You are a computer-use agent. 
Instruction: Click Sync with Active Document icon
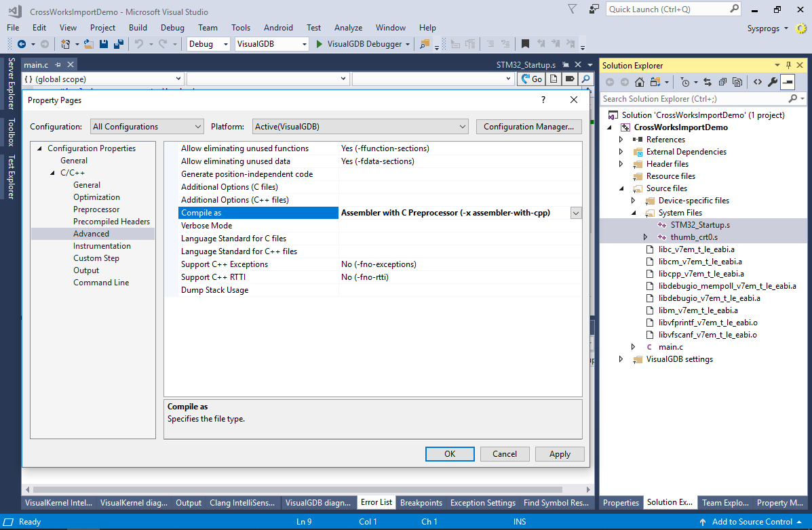[x=708, y=82]
